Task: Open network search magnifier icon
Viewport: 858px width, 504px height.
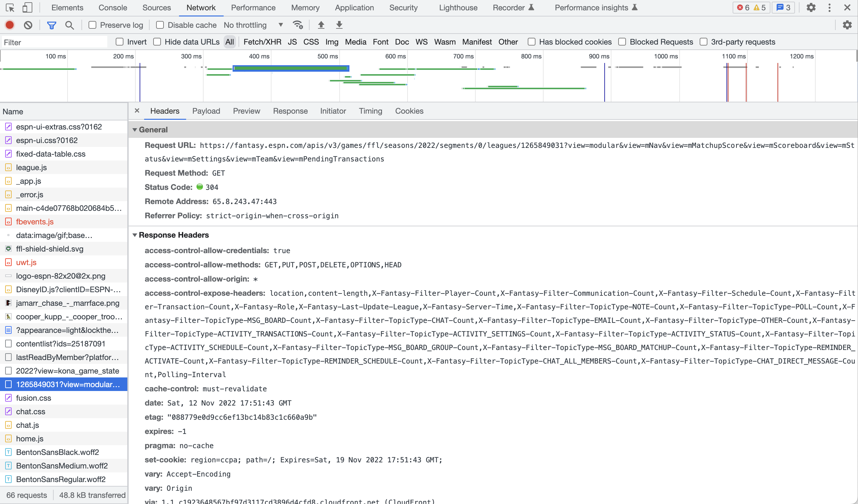Action: tap(69, 25)
